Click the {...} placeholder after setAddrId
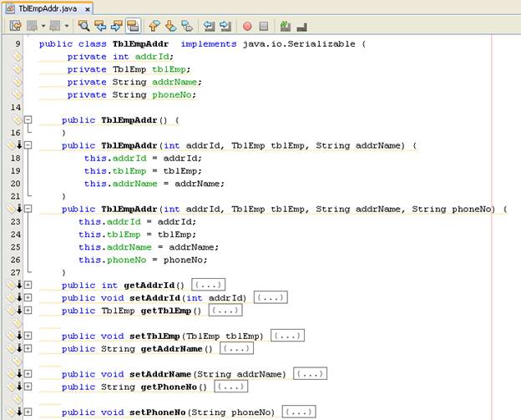This screenshot has height=420, width=521. (271, 297)
